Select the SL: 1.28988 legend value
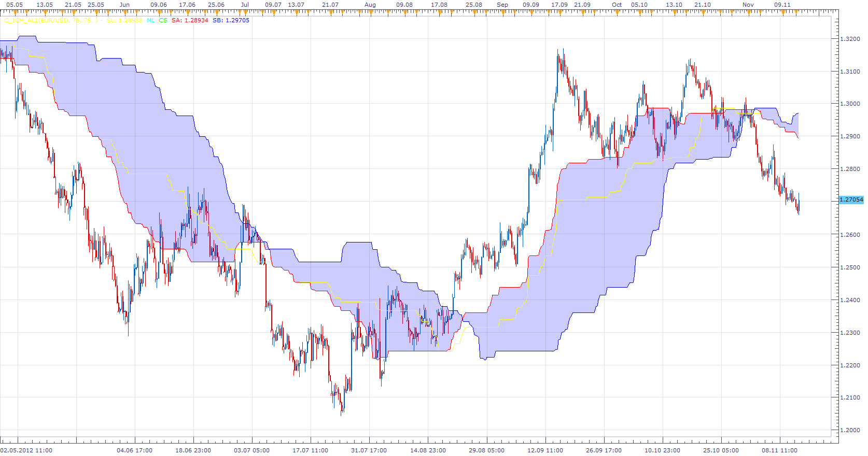 click(x=124, y=20)
